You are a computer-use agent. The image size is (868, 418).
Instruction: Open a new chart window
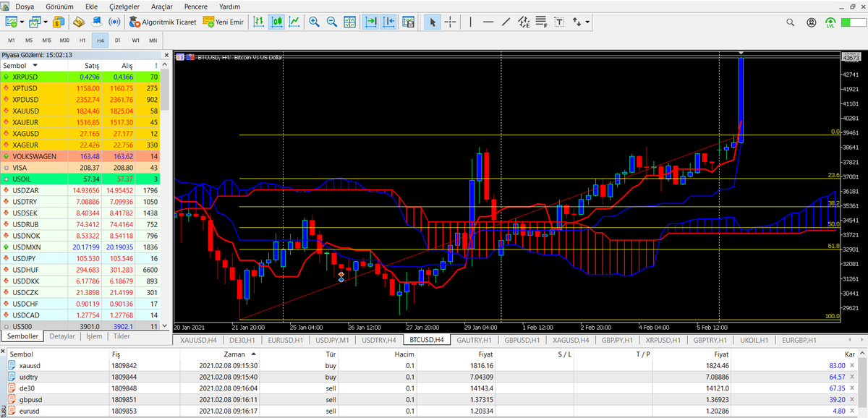pos(12,22)
